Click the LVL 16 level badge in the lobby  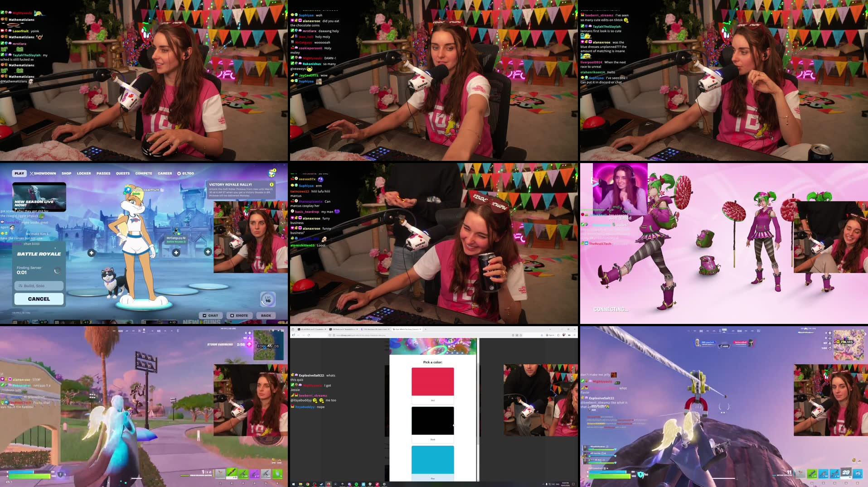pos(267,299)
